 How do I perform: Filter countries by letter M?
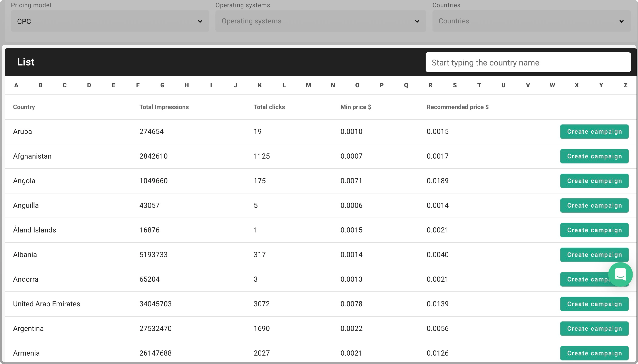308,85
